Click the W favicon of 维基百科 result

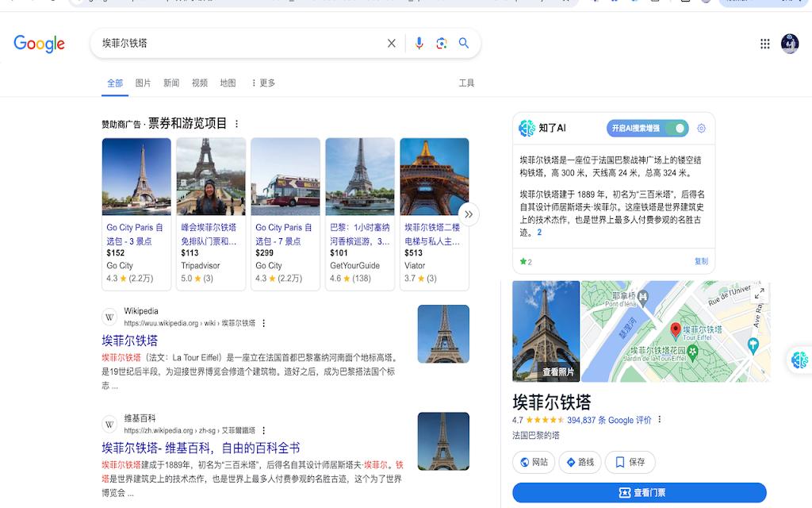(109, 425)
